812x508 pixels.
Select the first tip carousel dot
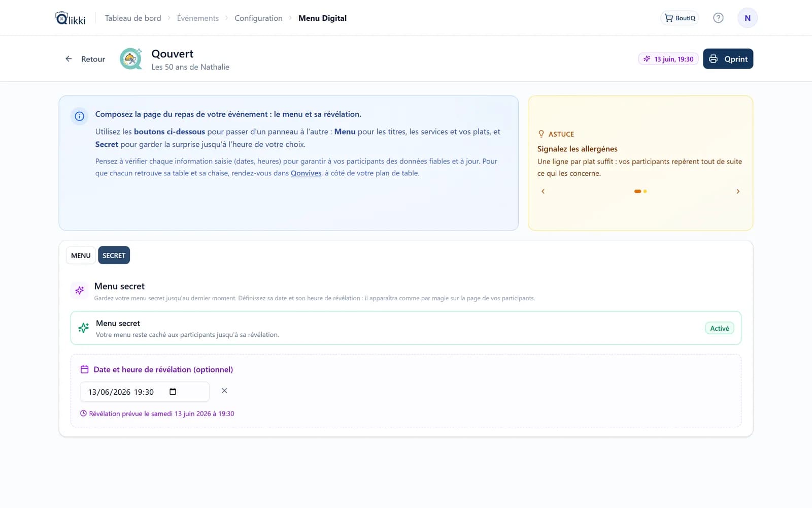click(x=637, y=192)
